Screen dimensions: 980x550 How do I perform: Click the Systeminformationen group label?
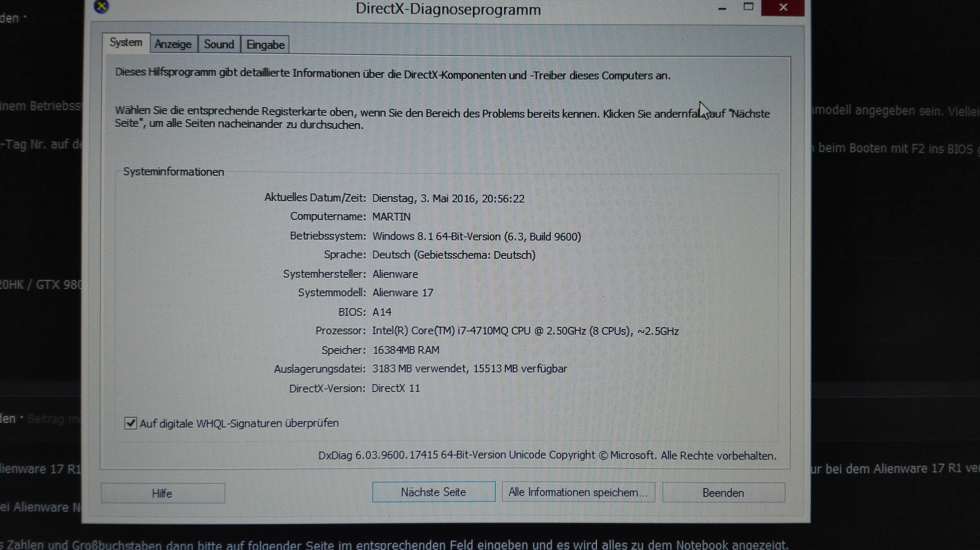pos(173,172)
